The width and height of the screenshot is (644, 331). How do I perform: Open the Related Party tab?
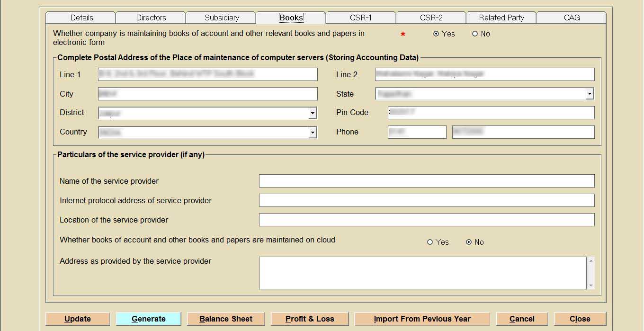coord(501,18)
